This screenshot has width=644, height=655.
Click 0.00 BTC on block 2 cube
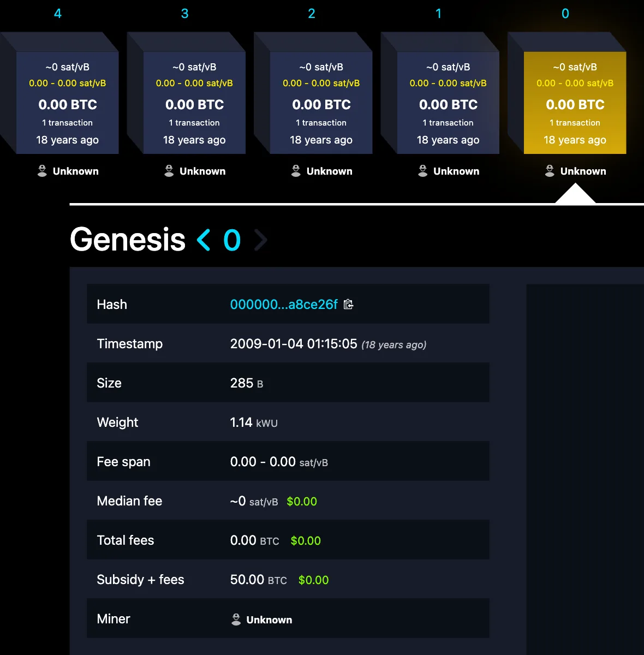coord(321,104)
